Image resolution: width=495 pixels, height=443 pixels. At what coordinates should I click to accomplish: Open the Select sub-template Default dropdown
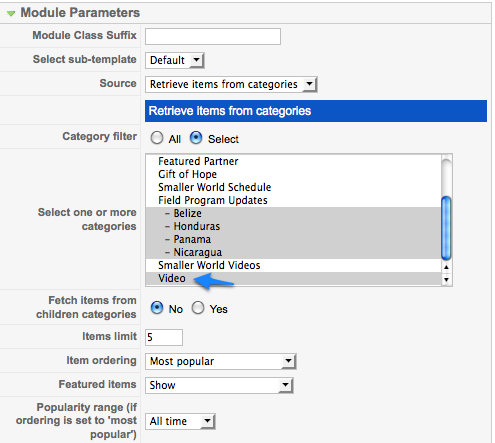(x=174, y=60)
